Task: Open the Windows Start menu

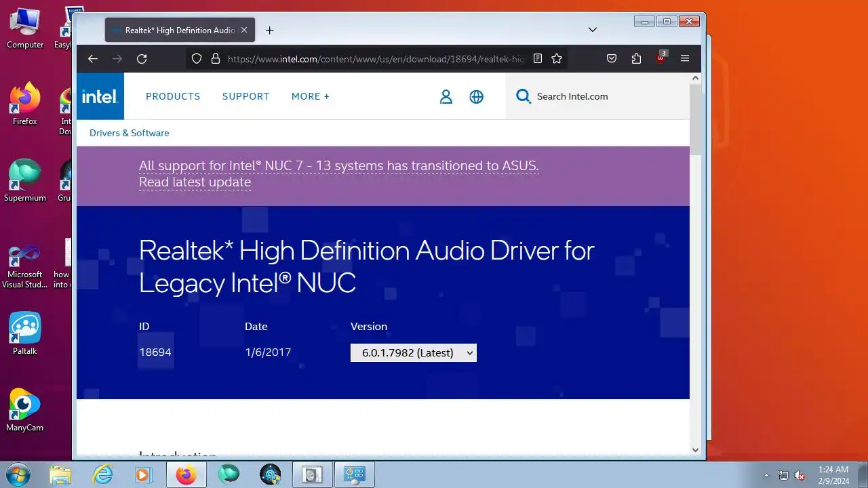Action: [18, 474]
